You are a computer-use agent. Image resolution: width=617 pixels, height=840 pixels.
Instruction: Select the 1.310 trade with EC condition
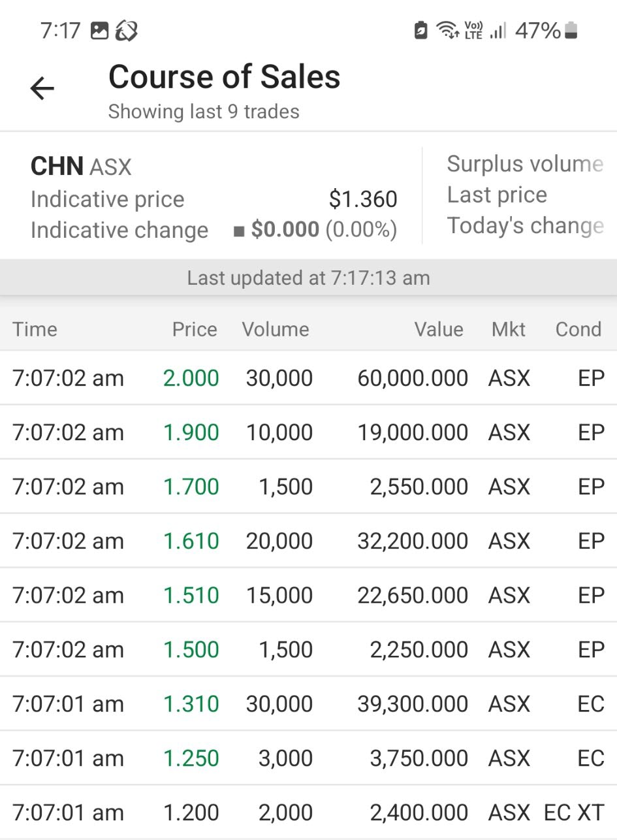[x=308, y=703]
